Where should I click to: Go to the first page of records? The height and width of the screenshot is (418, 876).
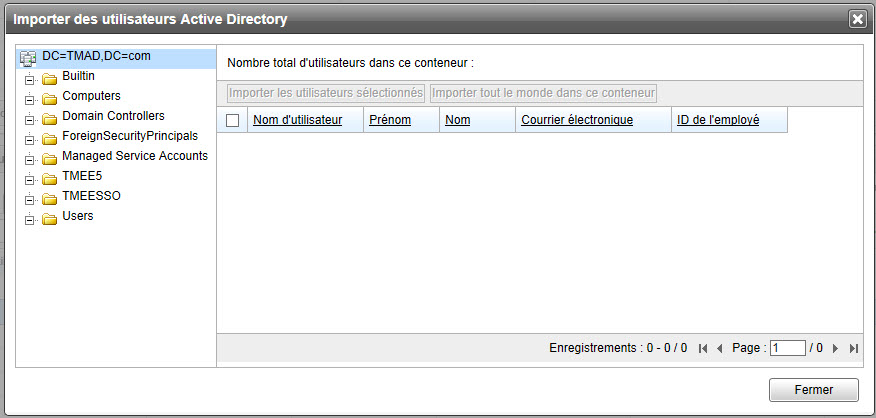(x=703, y=348)
